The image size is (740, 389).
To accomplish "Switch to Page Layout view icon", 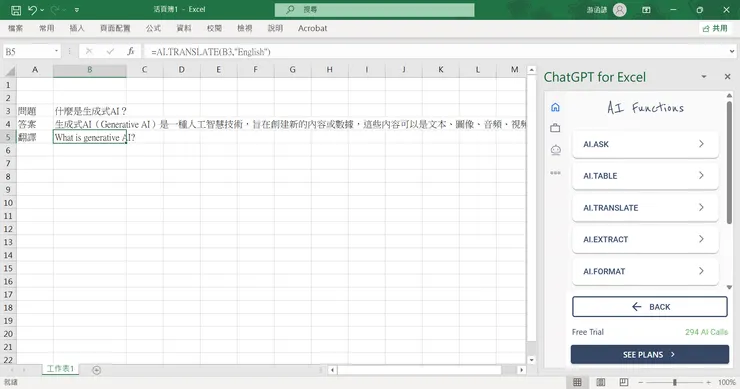I will point(600,382).
